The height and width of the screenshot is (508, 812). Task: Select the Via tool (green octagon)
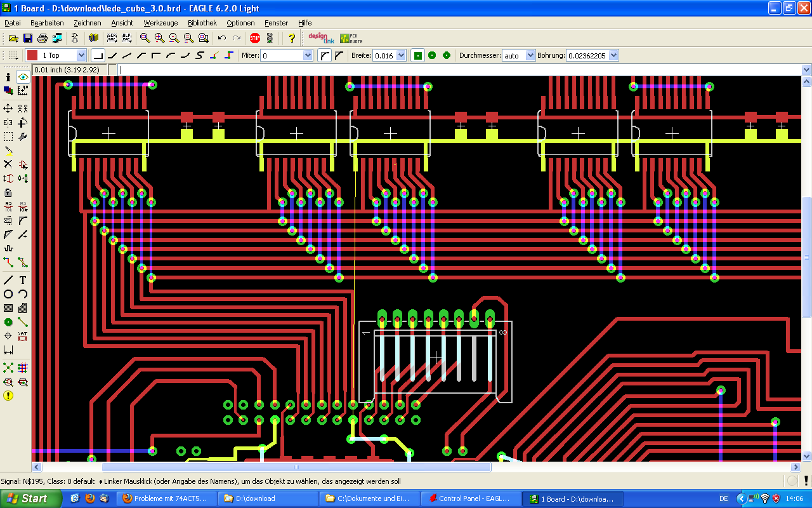pos(8,322)
